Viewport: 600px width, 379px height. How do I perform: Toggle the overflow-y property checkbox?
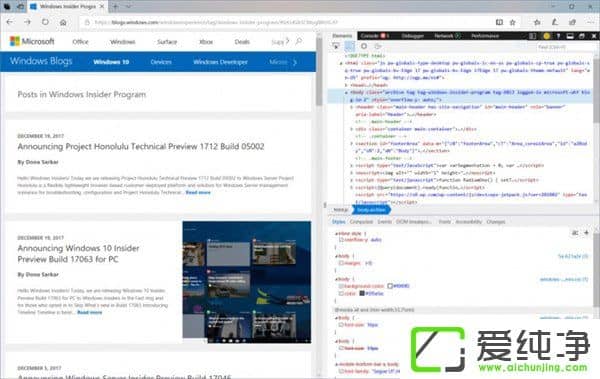point(341,240)
